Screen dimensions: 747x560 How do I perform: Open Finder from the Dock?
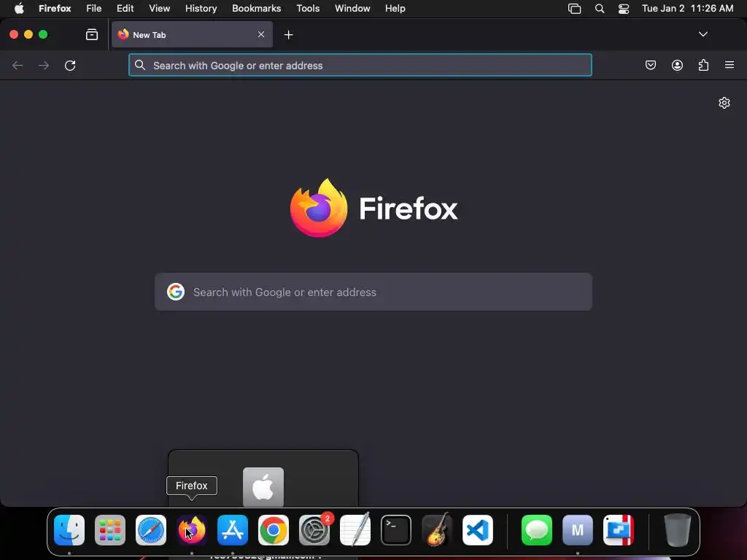pyautogui.click(x=69, y=530)
